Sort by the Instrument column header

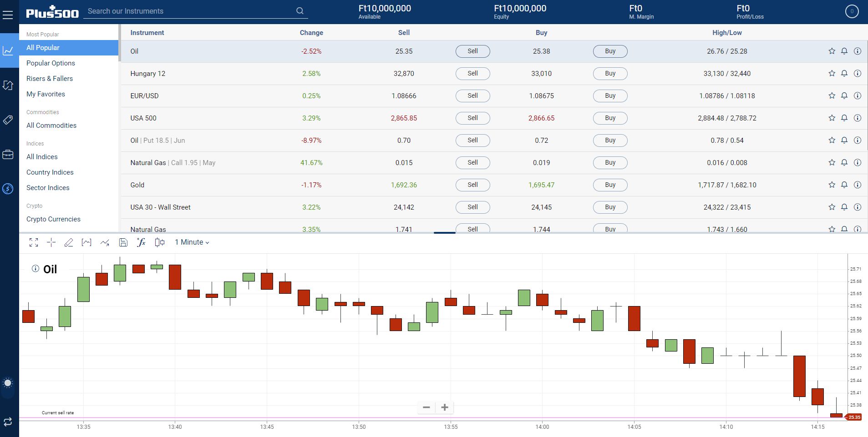click(x=147, y=33)
